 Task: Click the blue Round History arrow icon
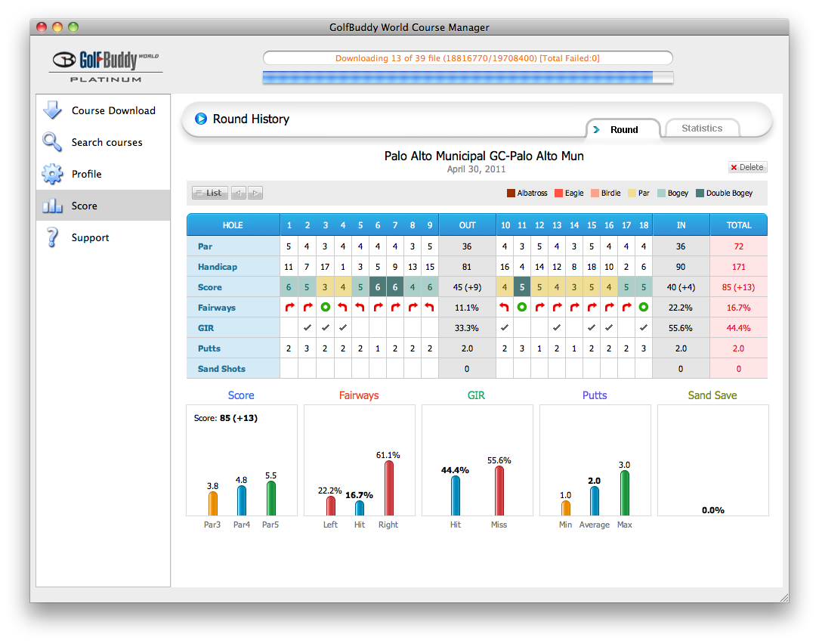point(201,119)
